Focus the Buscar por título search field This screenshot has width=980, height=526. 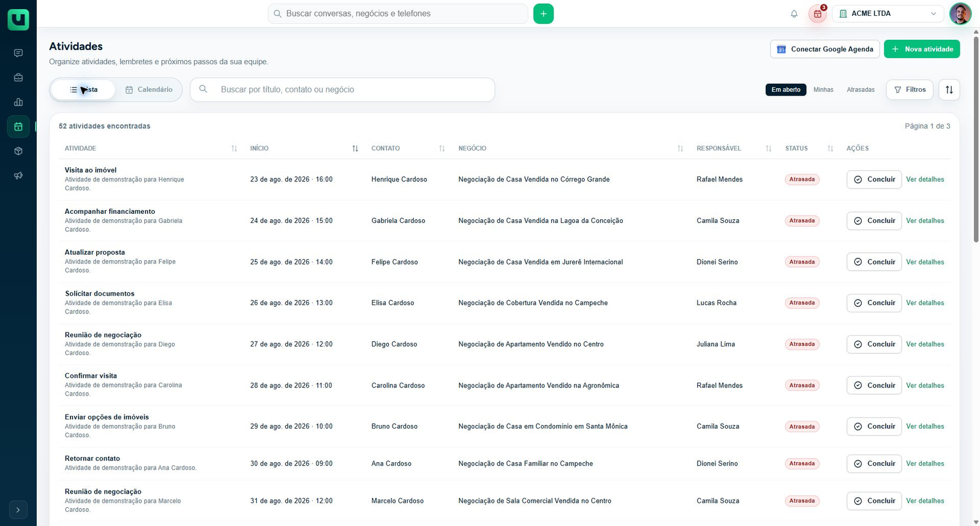click(x=342, y=89)
